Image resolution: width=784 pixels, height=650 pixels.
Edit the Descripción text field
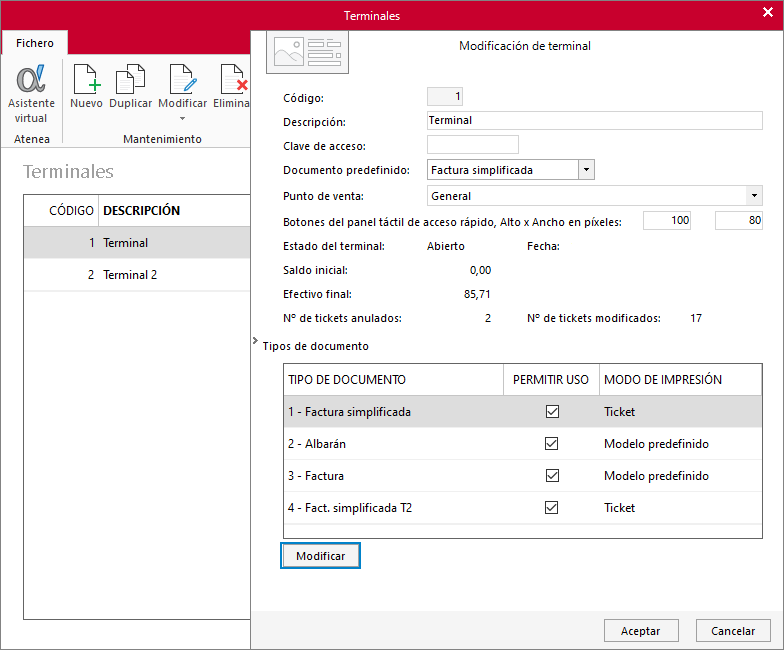[x=594, y=120]
